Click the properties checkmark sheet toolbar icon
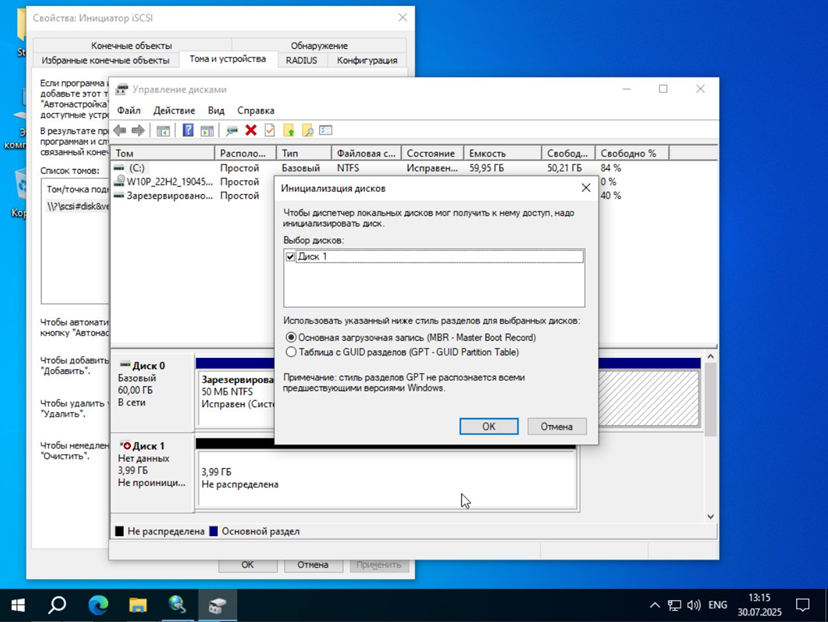The image size is (828, 622). tap(269, 130)
